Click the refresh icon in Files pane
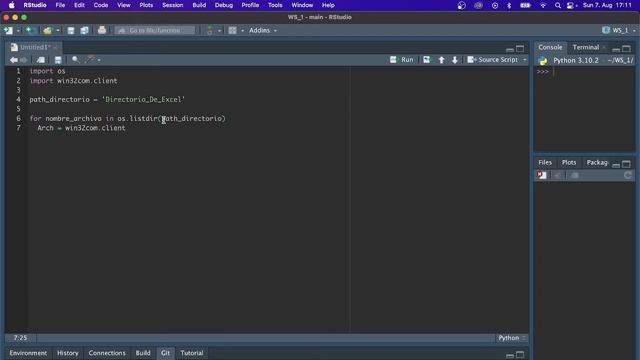This screenshot has height=360, width=640. click(x=628, y=175)
